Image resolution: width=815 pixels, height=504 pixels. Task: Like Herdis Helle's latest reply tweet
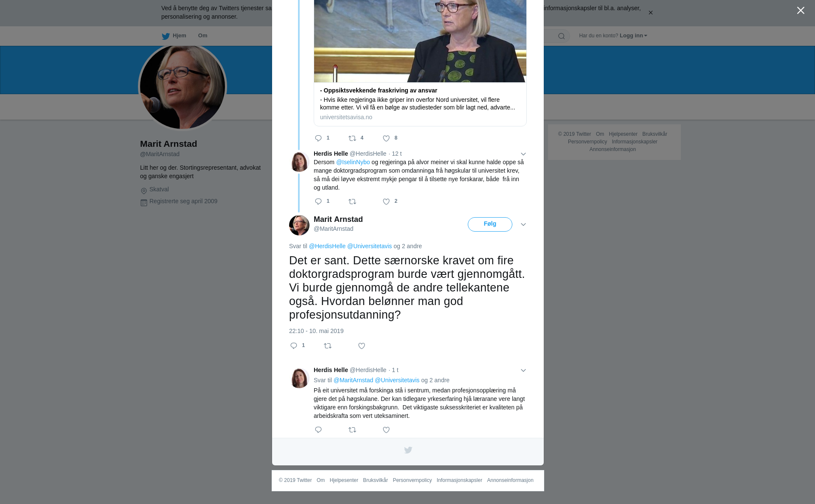[x=386, y=430]
